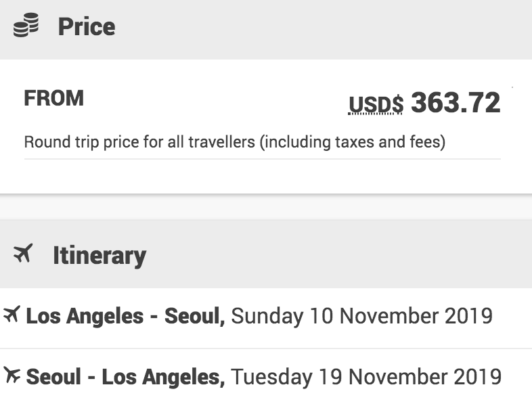Screen dimensions: 532x406
Task: Click the coins icon beside Price
Action: (26, 26)
